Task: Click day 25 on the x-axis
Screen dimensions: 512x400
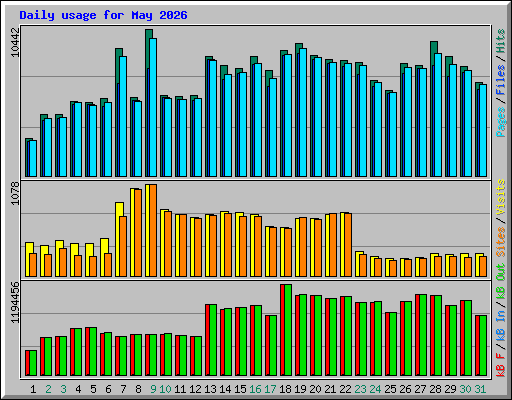Action: (x=390, y=389)
